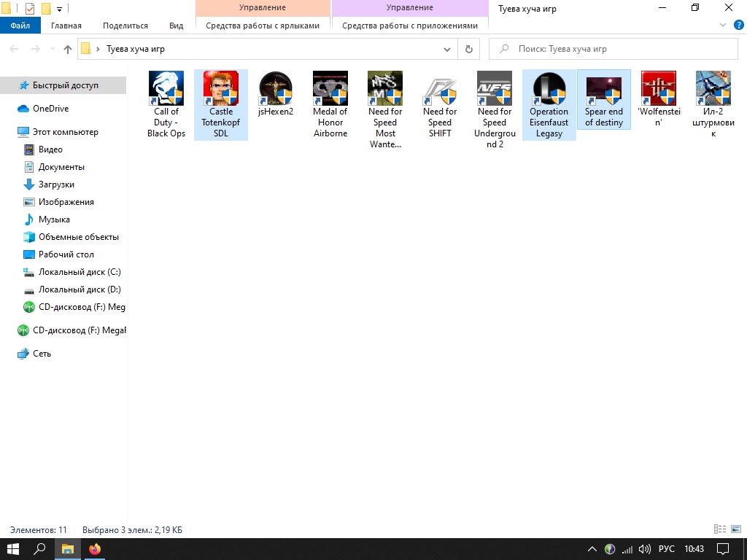Select the Need for Speed SHIFT shortcut
Viewport: 747px width, 560px height.
pyautogui.click(x=440, y=105)
